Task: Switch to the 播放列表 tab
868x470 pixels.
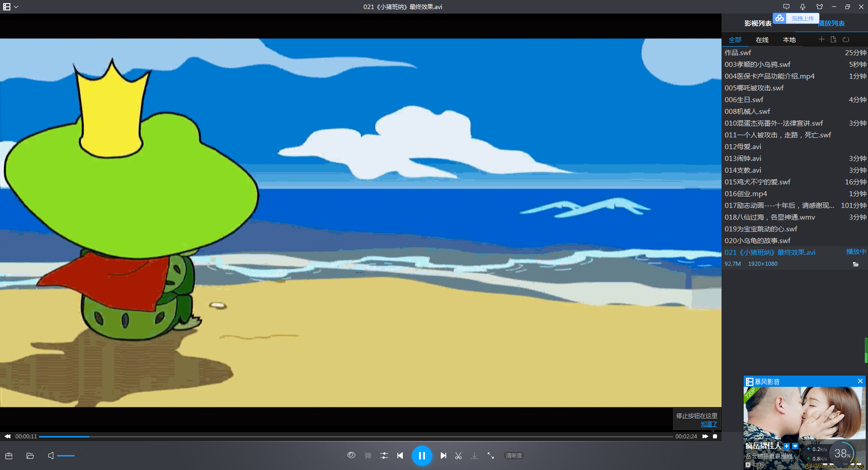Action: coord(832,23)
